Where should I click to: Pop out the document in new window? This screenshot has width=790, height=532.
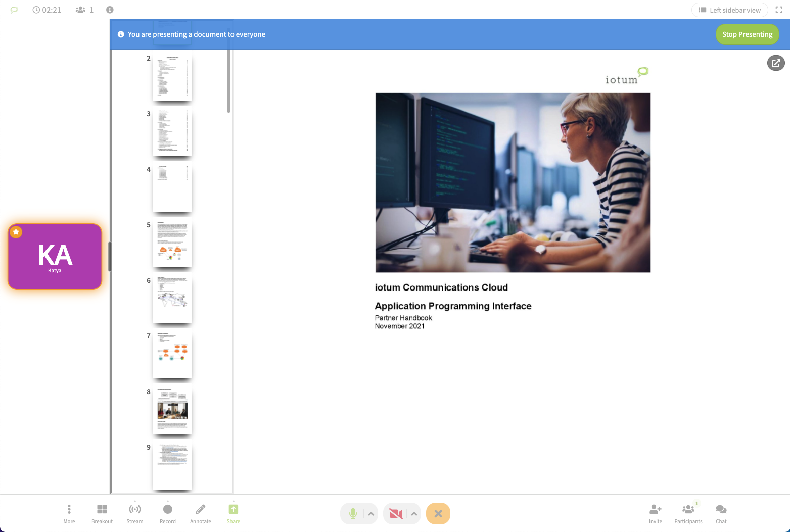(776, 63)
